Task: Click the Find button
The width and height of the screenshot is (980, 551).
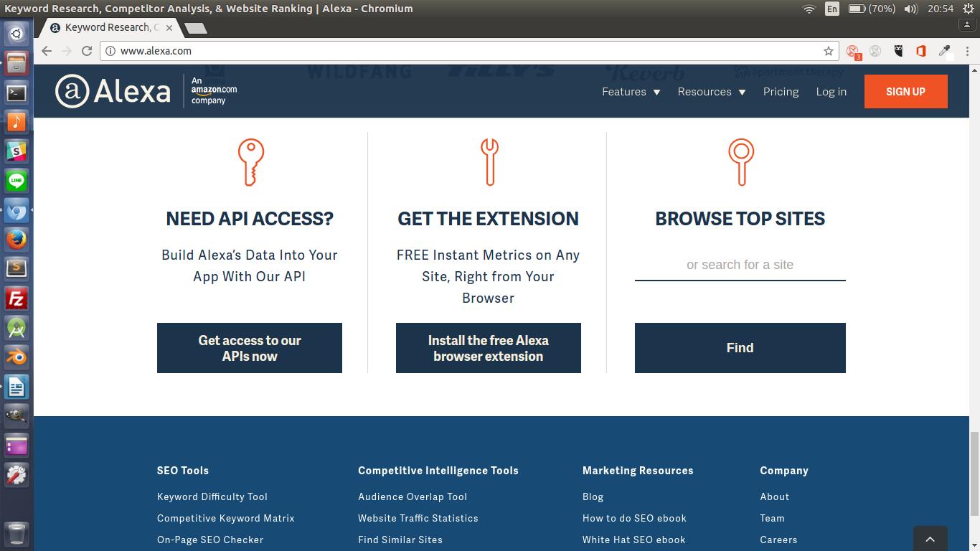Action: 740,348
